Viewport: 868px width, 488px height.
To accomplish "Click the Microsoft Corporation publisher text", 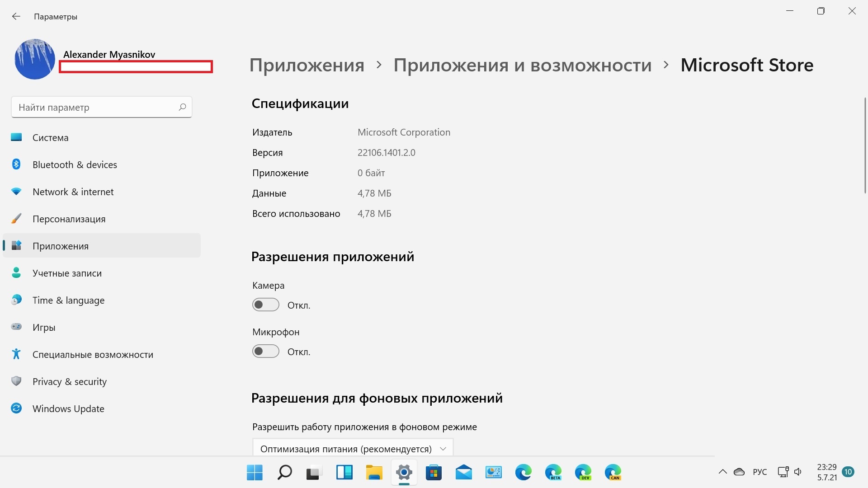I will click(x=404, y=132).
